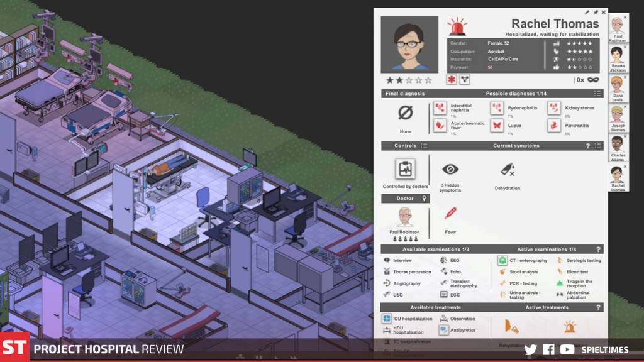Open help for Active examinations
The image size is (644, 362).
(598, 249)
